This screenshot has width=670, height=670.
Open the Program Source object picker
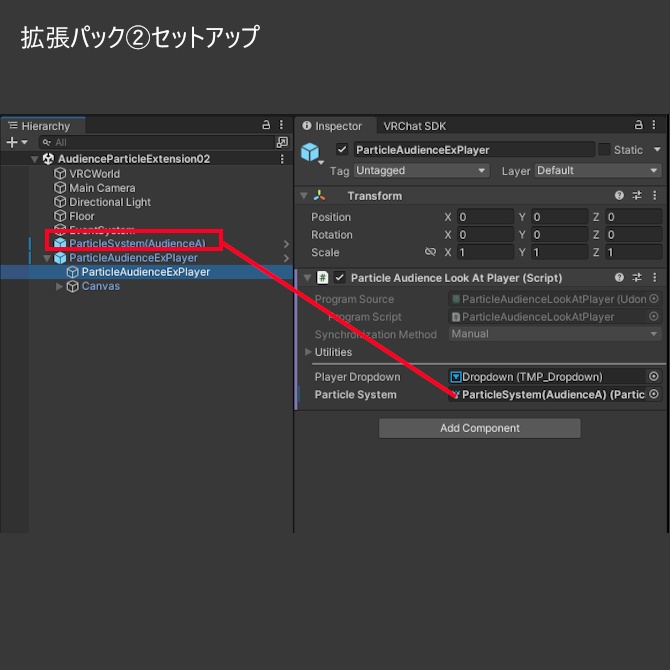[x=654, y=299]
